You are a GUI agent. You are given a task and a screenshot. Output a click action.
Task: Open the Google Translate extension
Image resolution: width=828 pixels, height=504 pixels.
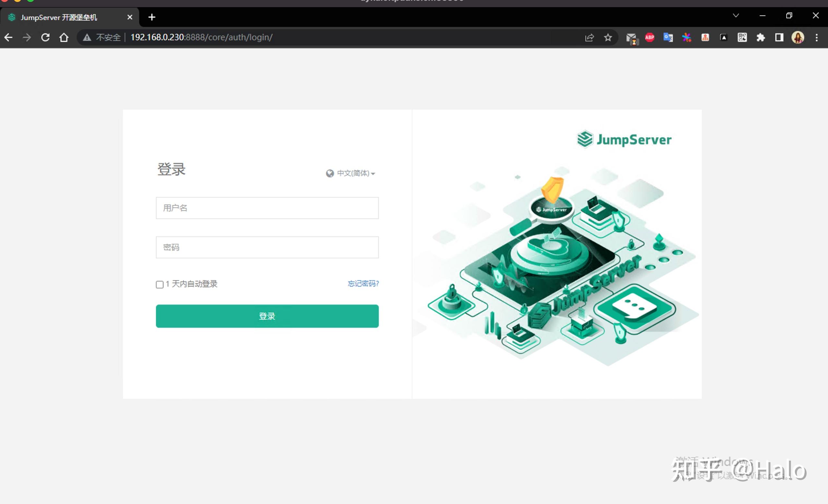[x=668, y=37]
